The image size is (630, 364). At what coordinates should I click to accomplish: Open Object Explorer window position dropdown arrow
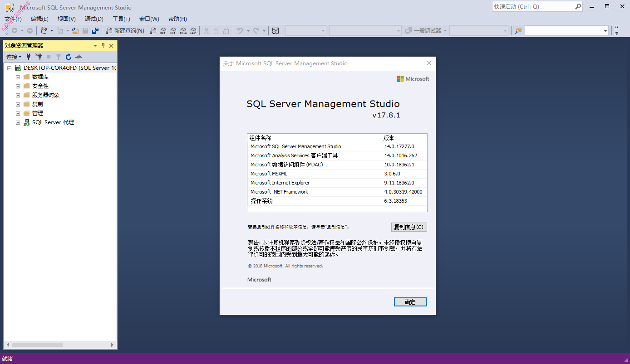coord(95,45)
